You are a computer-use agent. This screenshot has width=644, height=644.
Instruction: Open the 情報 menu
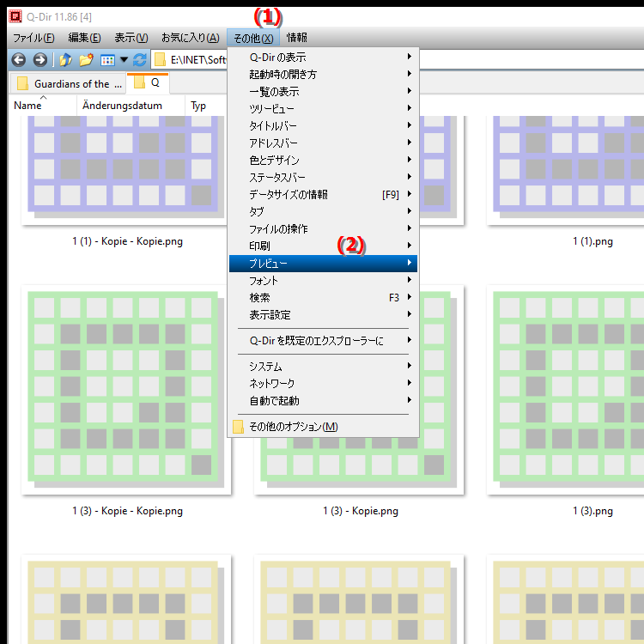click(x=296, y=38)
